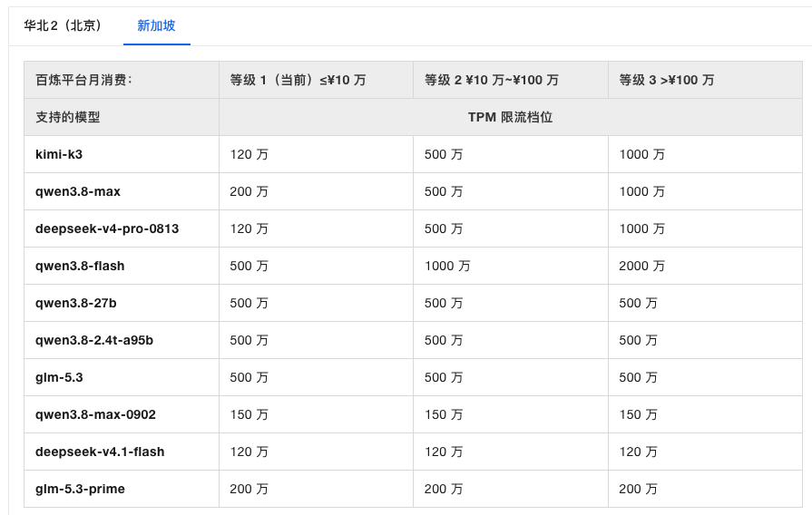
Task: Click qwen3.8-27b level 2 value 500 万
Action: (444, 303)
